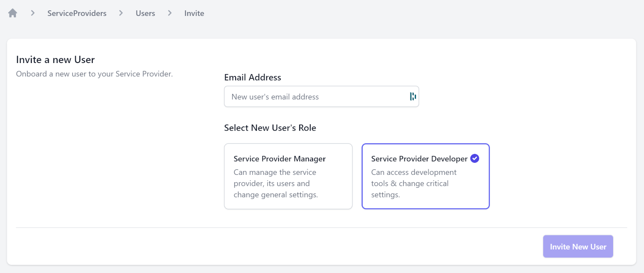Click the Invite a new User heading
The height and width of the screenshot is (273, 644).
[55, 60]
